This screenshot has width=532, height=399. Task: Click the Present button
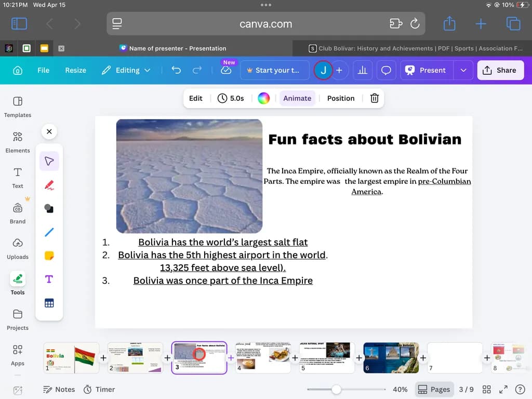(426, 70)
